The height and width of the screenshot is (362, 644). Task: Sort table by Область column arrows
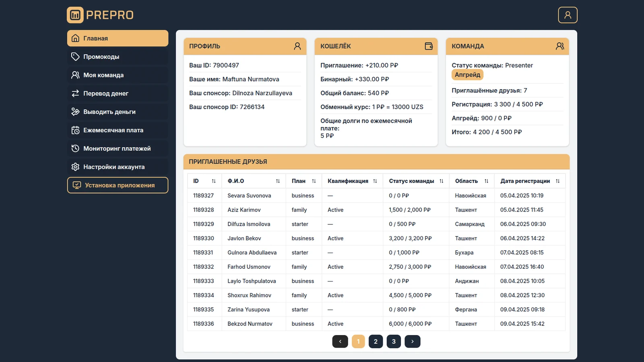486,181
